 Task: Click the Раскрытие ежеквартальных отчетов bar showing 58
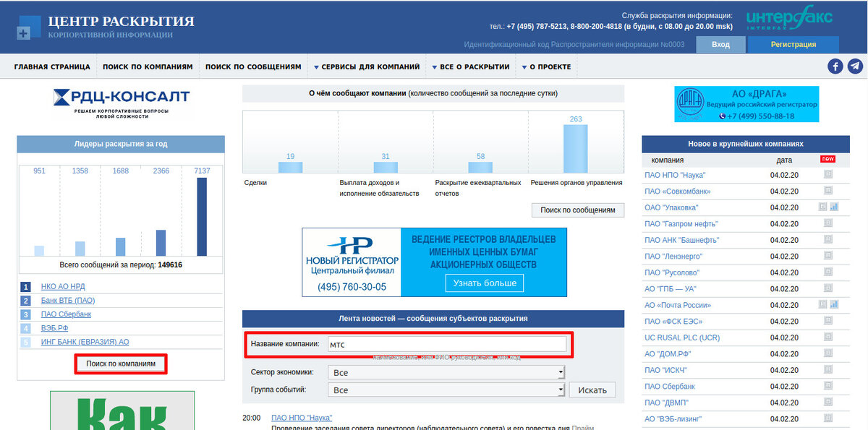(480, 167)
